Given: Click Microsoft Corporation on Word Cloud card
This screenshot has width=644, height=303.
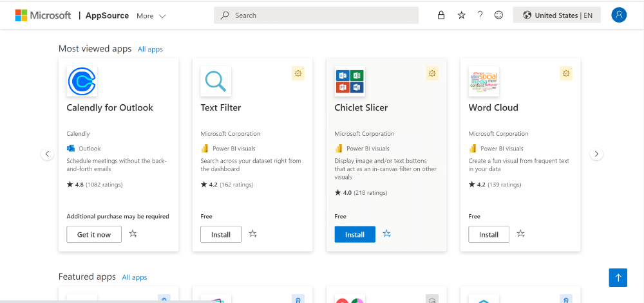Looking at the screenshot, I should click(498, 134).
